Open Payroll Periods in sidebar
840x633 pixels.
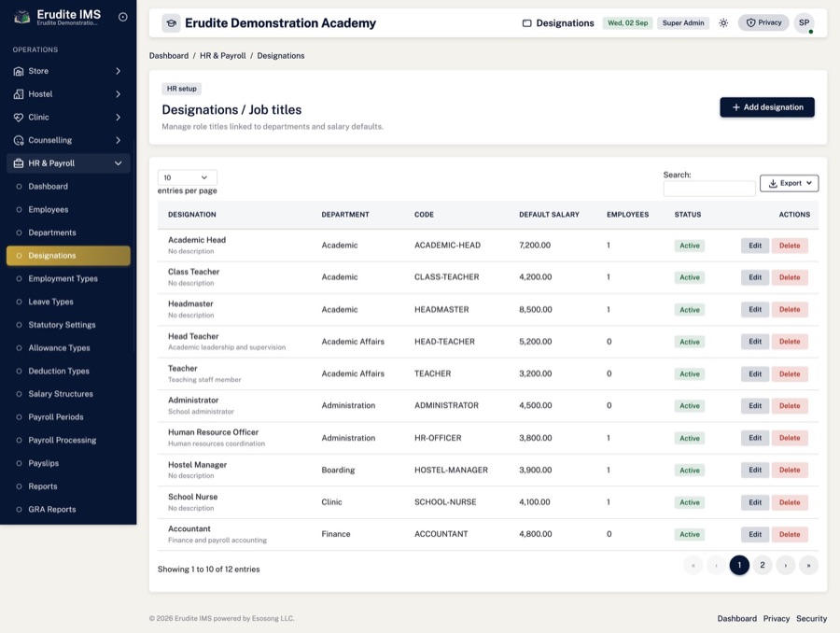[68, 417]
